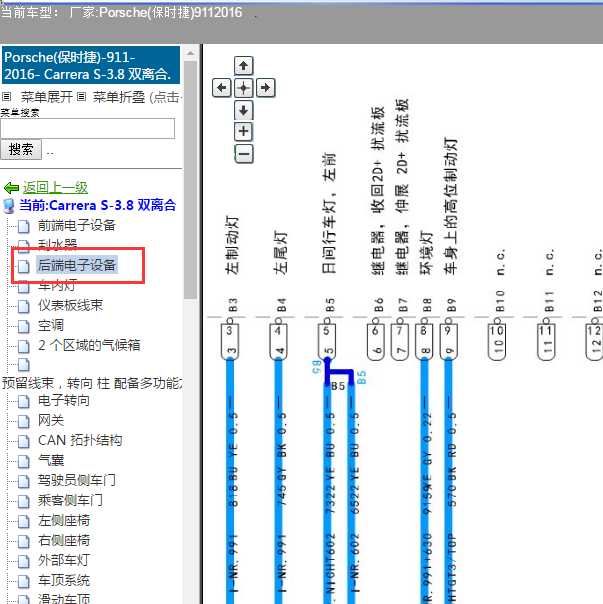Zoom out of the diagram with the minus button
The height and width of the screenshot is (604, 603).
(x=244, y=154)
